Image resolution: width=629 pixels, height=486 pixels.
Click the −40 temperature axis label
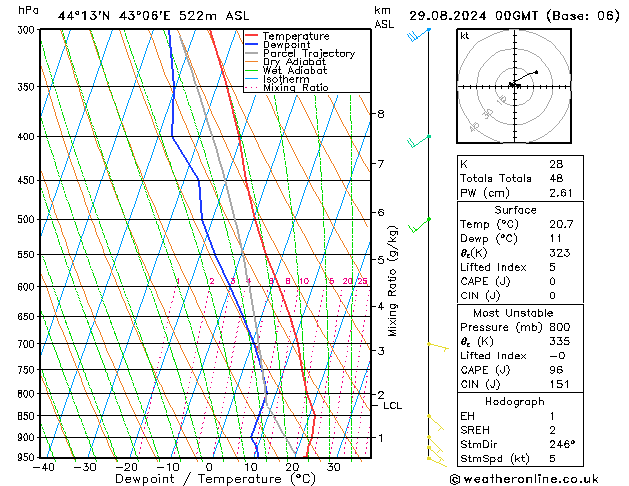(43, 467)
